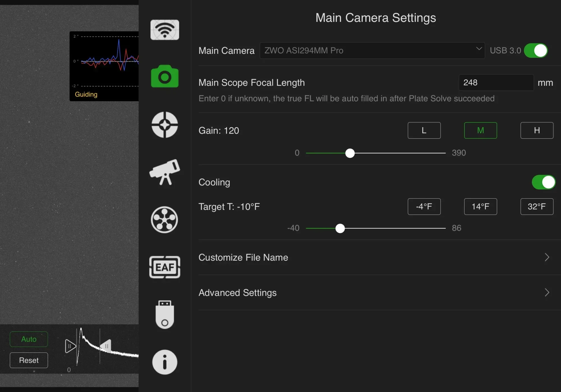Open the filter wheel settings icon
561x392 pixels.
[x=165, y=220]
